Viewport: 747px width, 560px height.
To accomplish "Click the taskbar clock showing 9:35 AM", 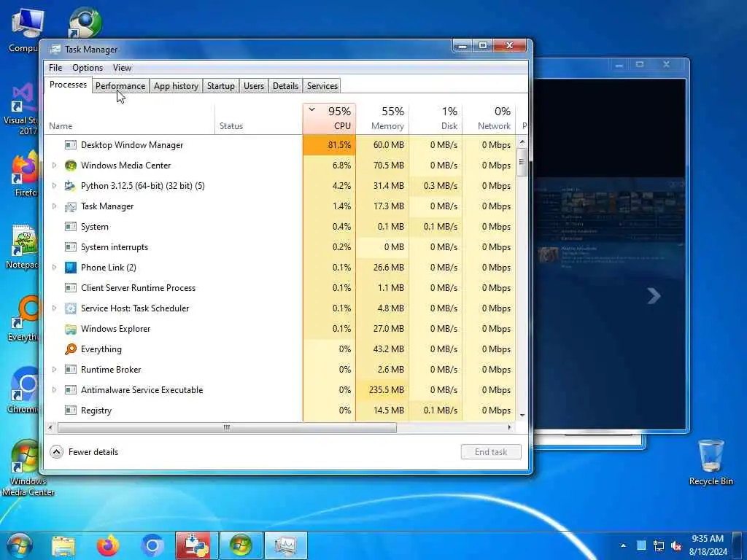I will (708, 545).
